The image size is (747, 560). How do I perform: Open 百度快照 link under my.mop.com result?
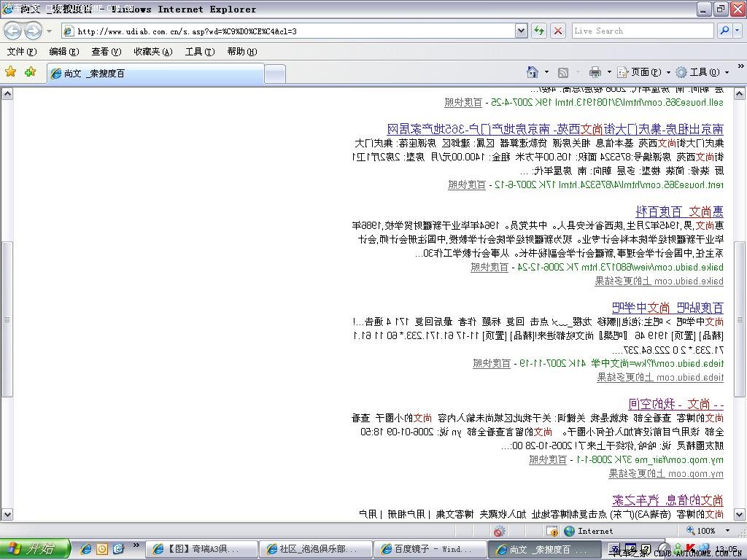548,459
